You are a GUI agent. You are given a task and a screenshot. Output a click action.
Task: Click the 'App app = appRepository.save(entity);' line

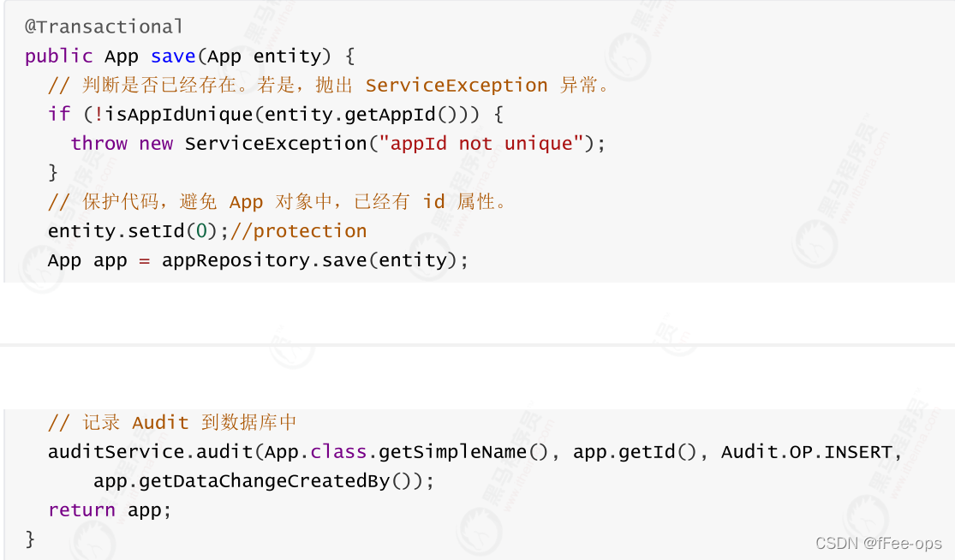[259, 260]
